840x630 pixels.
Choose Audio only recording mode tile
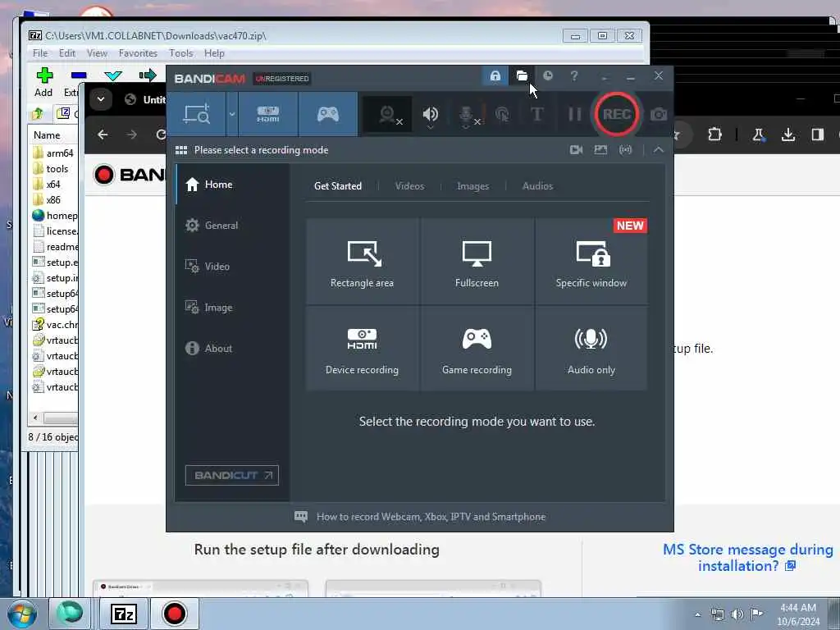pyautogui.click(x=591, y=349)
